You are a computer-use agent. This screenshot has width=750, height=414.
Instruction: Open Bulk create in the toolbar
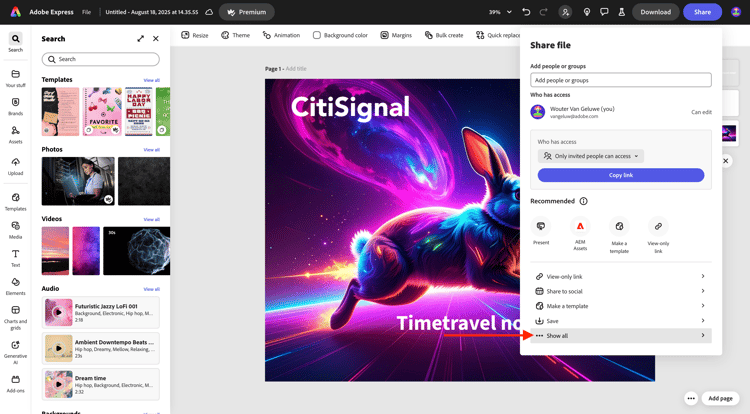(444, 35)
